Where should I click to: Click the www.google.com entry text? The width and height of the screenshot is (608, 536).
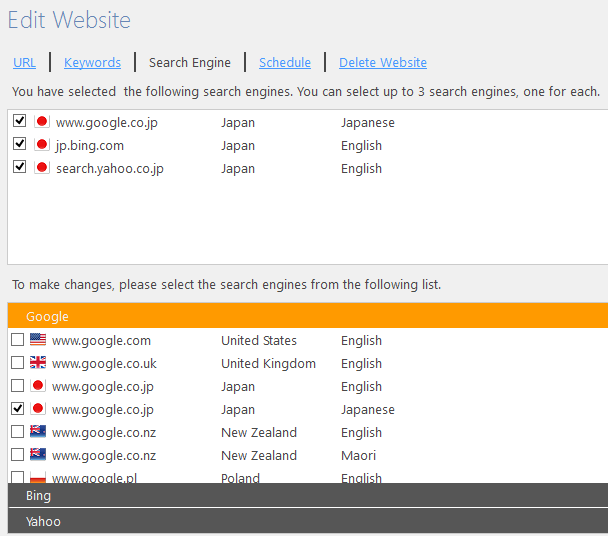coord(101,341)
